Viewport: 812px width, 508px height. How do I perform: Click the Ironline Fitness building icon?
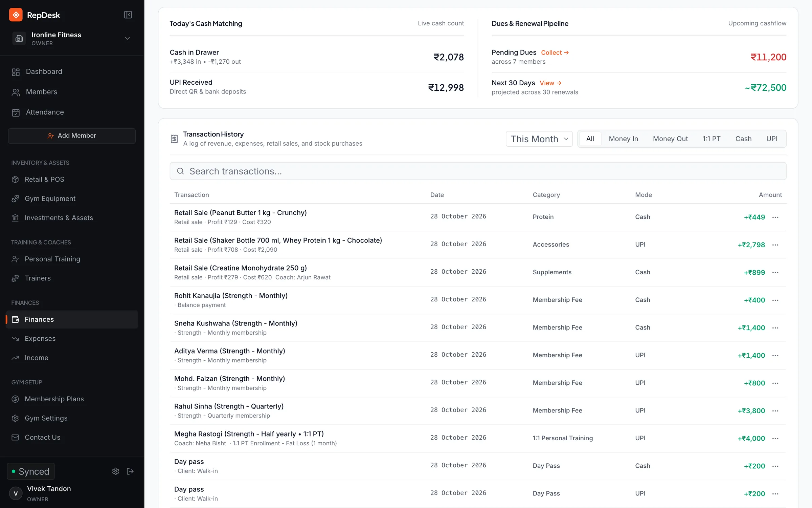click(x=19, y=39)
